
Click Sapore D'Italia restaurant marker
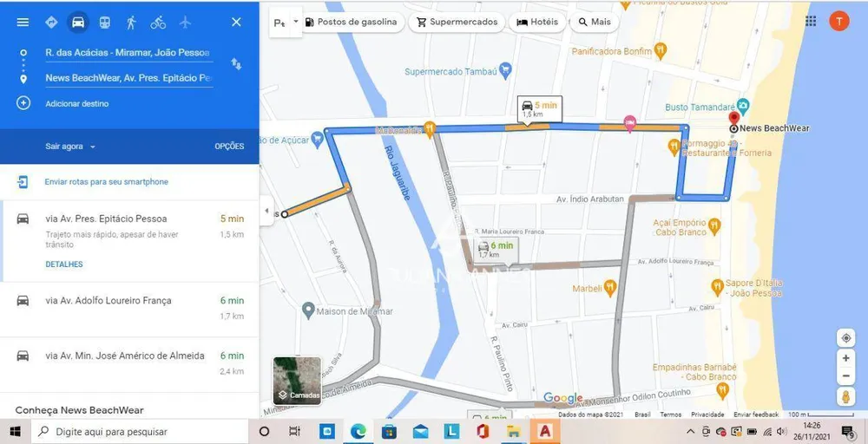718,286
